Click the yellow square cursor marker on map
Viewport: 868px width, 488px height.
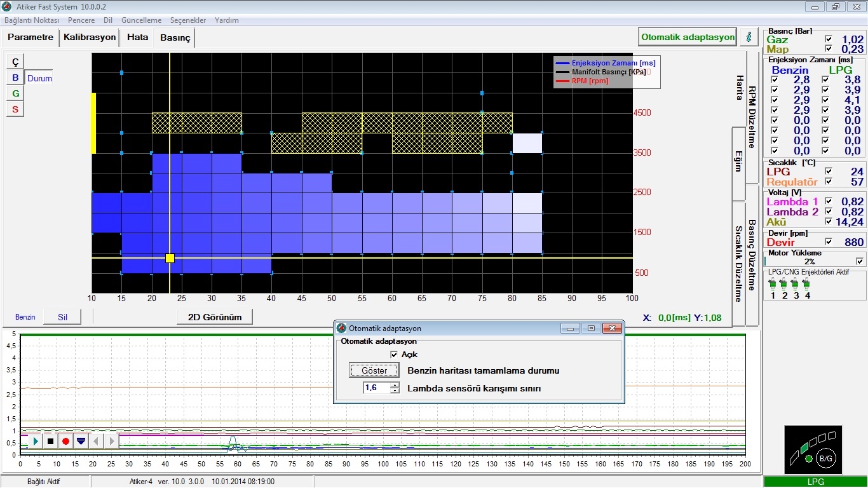coord(170,258)
